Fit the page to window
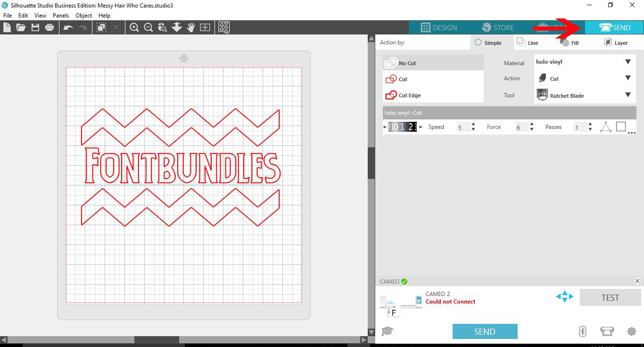The width and height of the screenshot is (644, 347). [205, 27]
